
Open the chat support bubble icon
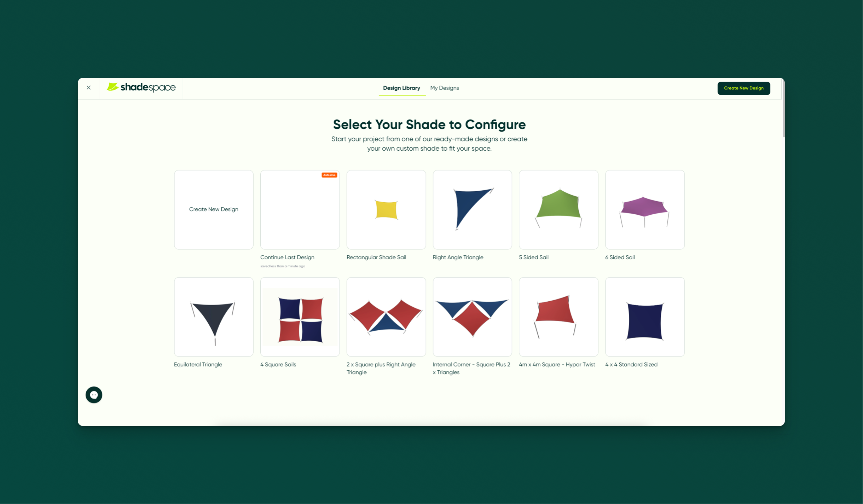click(x=94, y=395)
